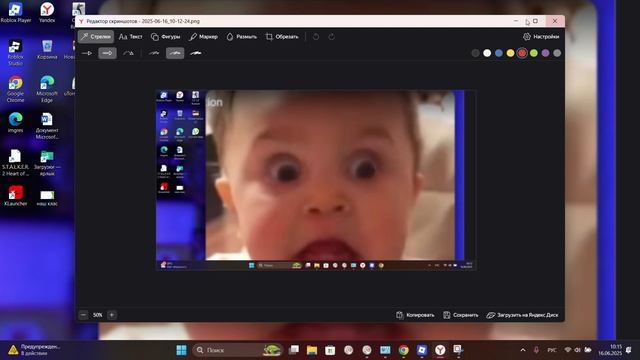Open Yandex desktop shortcut

click(x=47, y=12)
